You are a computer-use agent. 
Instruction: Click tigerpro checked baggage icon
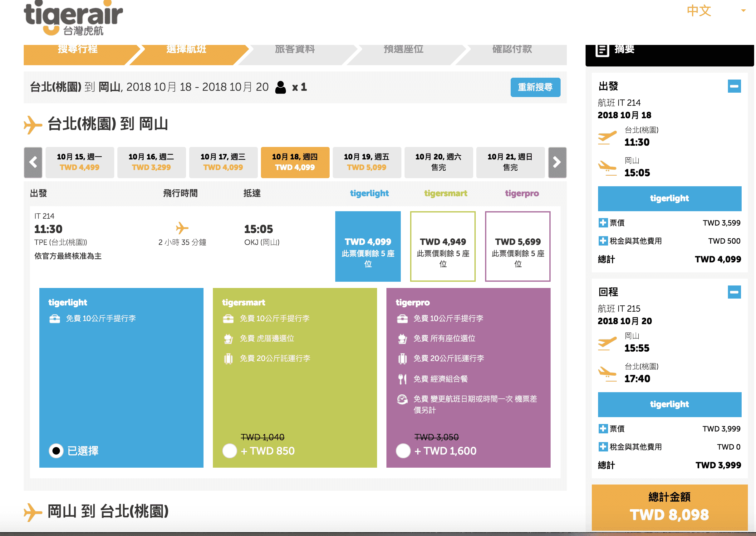(x=402, y=358)
